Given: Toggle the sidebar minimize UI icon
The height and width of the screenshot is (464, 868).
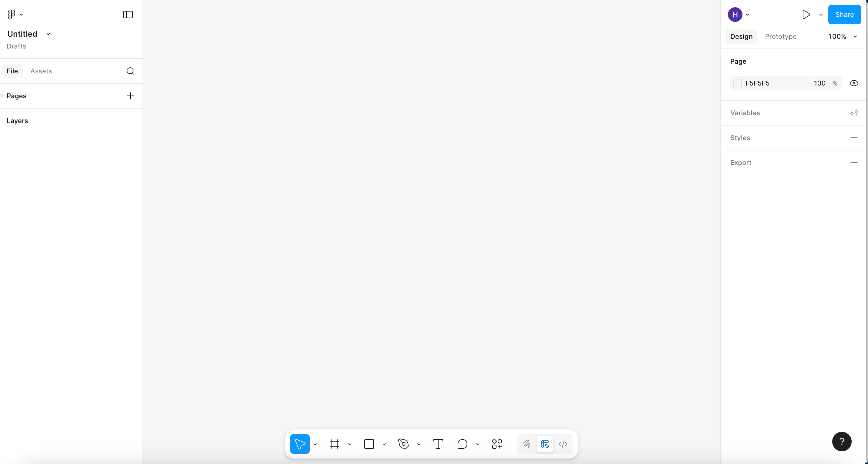Looking at the screenshot, I should click(128, 15).
